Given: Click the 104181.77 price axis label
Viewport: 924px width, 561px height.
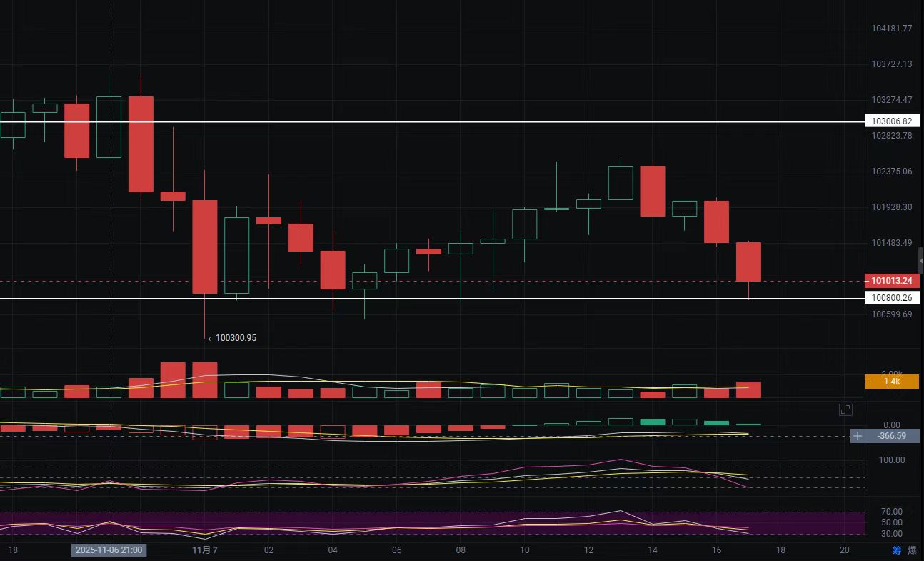Looking at the screenshot, I should [892, 29].
